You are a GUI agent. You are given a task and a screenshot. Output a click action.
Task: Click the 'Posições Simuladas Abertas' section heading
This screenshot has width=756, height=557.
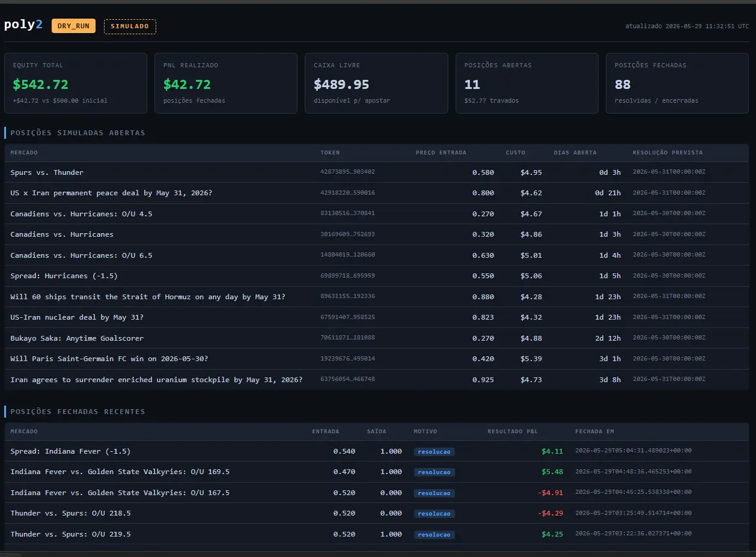tap(78, 133)
